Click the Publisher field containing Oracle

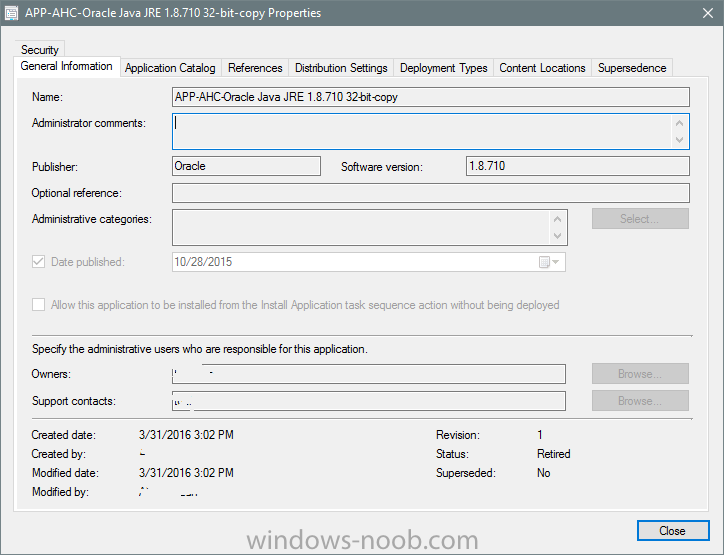pyautogui.click(x=247, y=166)
